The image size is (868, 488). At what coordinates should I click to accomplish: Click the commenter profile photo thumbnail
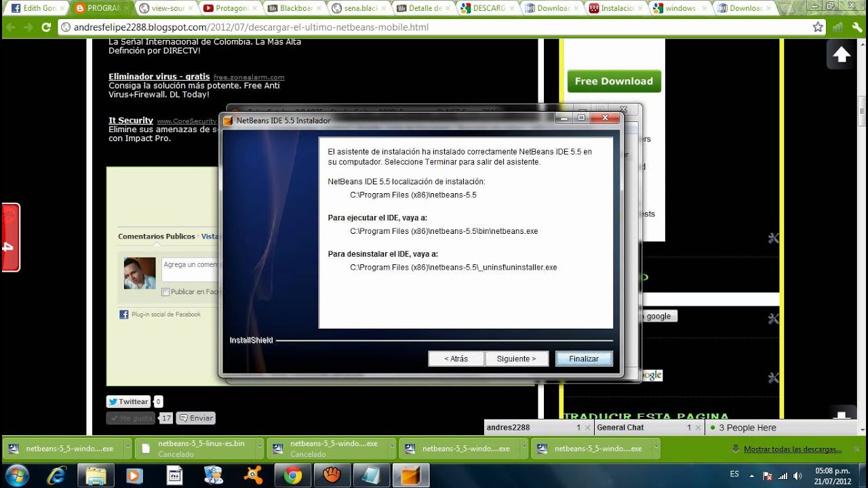click(x=140, y=273)
